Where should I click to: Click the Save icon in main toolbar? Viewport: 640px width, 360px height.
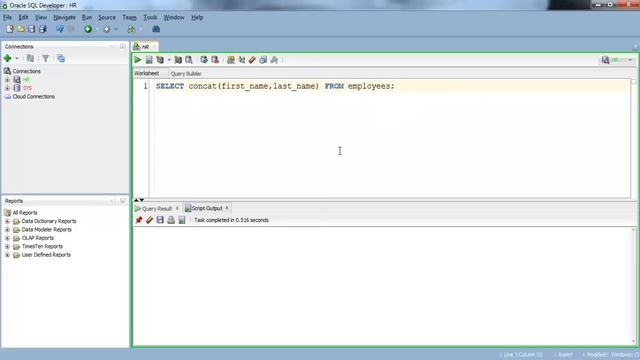[x=31, y=29]
